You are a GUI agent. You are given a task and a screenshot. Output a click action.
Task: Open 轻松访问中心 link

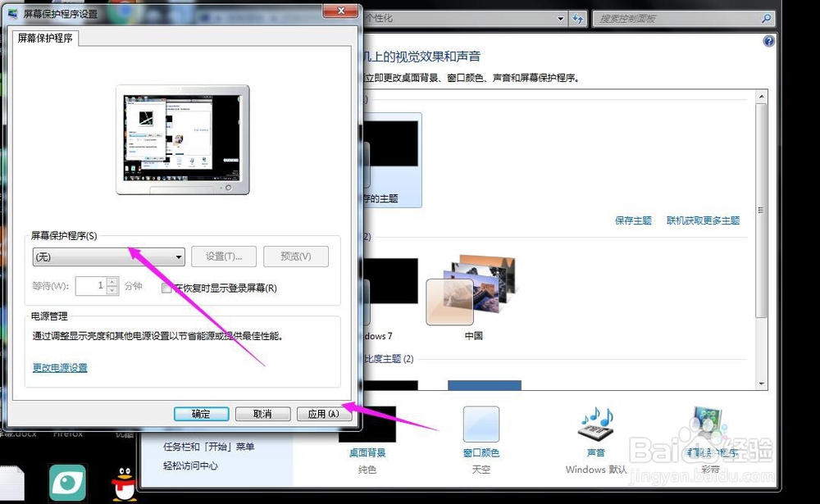click(x=190, y=465)
